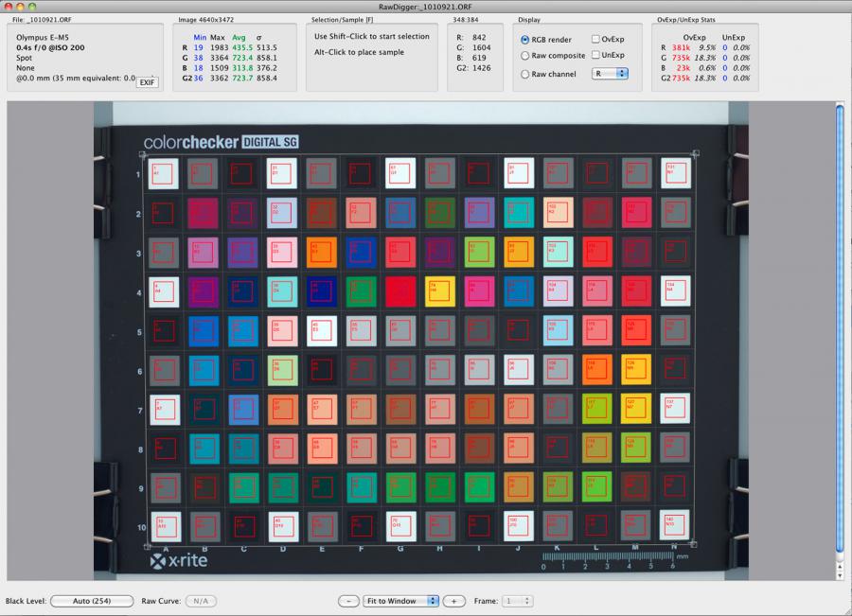Screen dimensions: 852x616
Task: Click the window title "RawDigger:_1010921.ORF"
Action: coord(425,7)
